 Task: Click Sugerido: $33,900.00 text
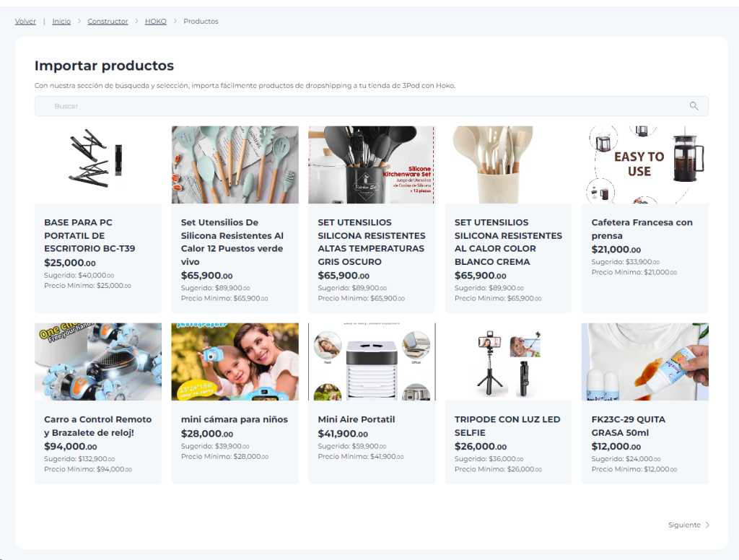(626, 262)
